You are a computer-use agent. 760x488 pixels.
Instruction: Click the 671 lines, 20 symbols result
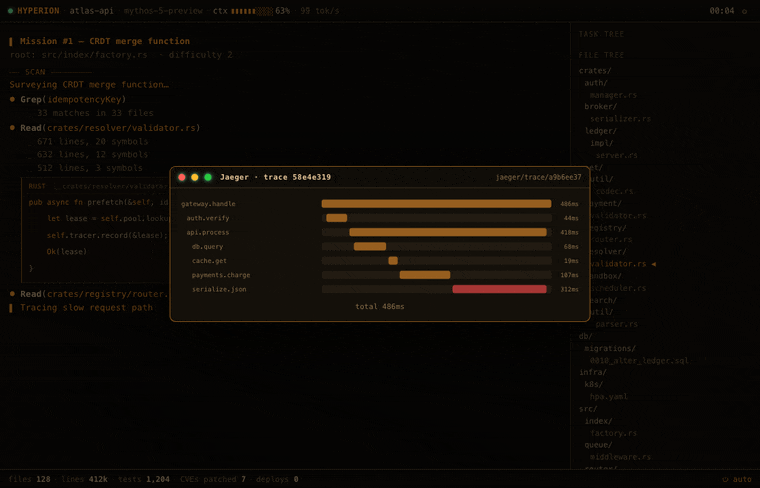pos(93,142)
